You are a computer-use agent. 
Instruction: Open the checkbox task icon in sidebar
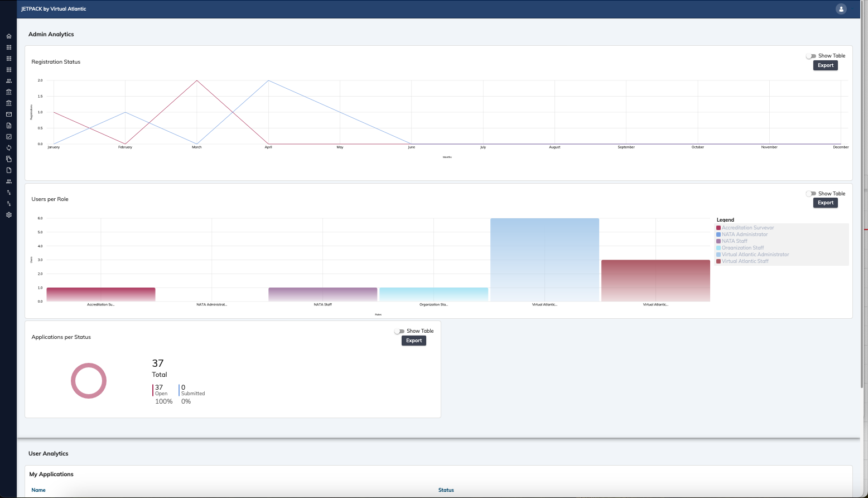pyautogui.click(x=9, y=137)
